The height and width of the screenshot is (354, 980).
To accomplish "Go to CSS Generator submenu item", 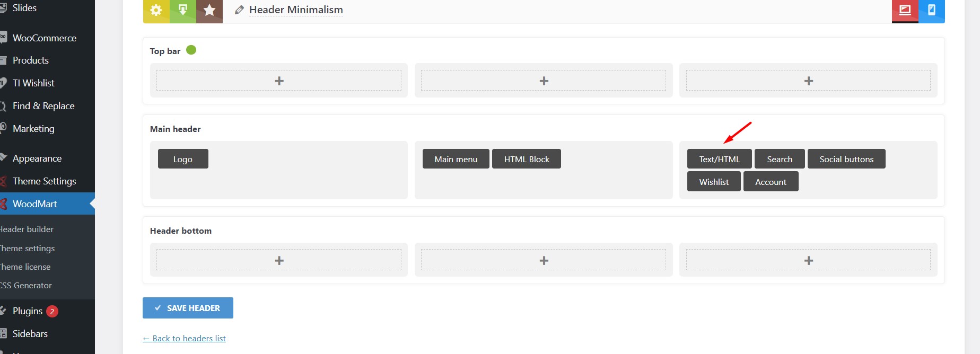I will coord(26,285).
